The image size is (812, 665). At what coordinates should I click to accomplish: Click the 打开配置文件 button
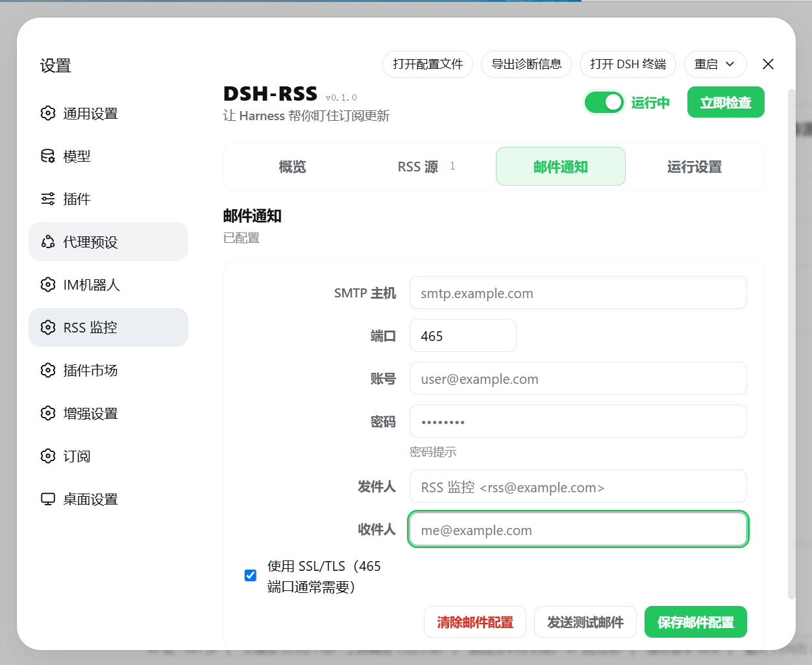[x=428, y=64]
